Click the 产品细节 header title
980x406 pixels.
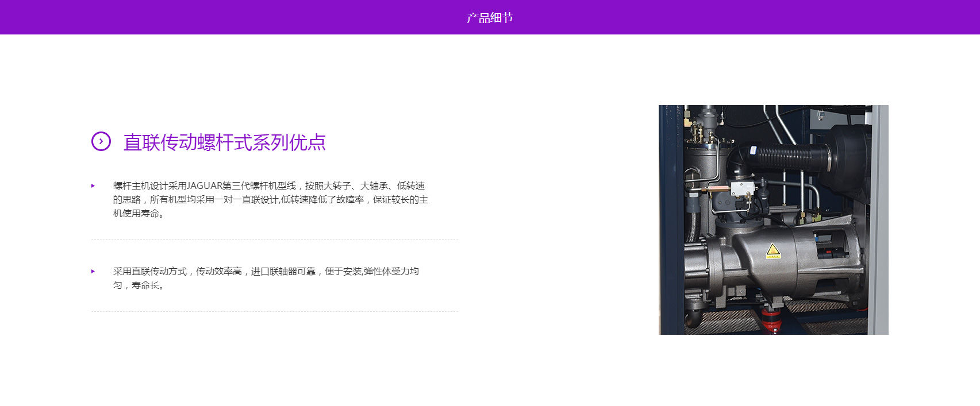pyautogui.click(x=490, y=18)
